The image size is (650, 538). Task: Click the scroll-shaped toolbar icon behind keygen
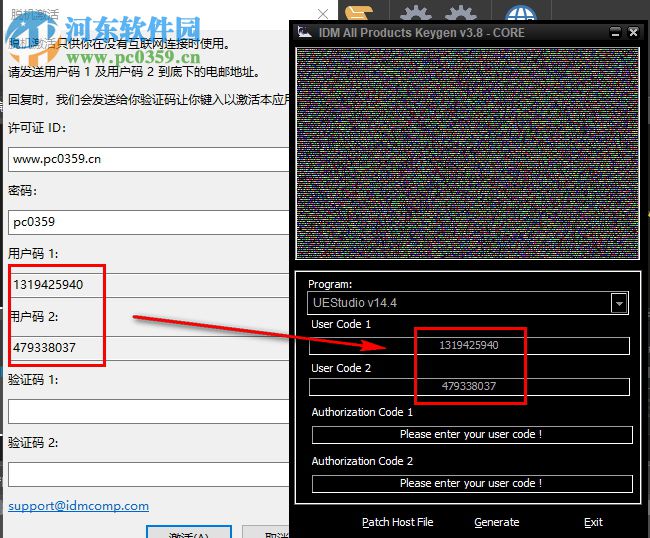357,12
